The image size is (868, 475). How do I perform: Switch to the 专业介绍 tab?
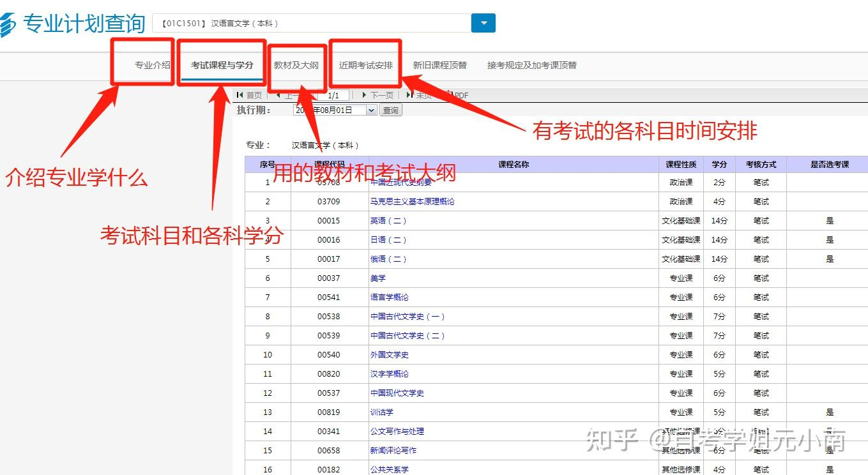pyautogui.click(x=152, y=65)
